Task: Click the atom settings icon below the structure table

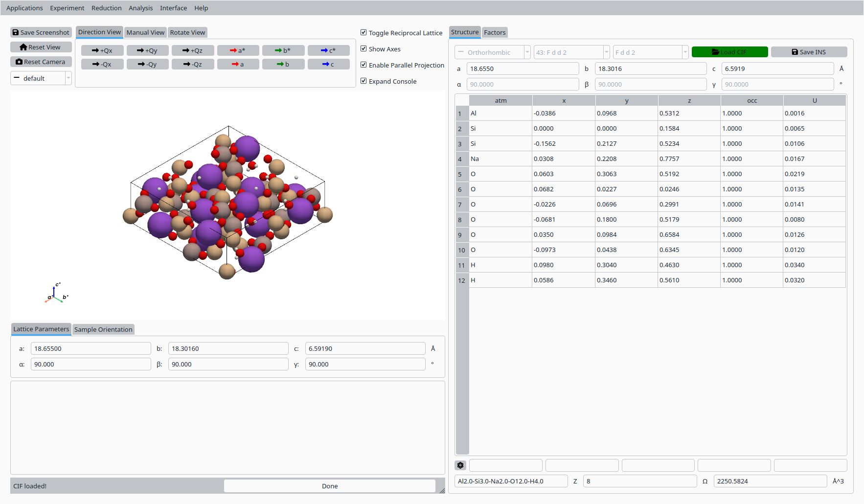Action: coord(460,465)
